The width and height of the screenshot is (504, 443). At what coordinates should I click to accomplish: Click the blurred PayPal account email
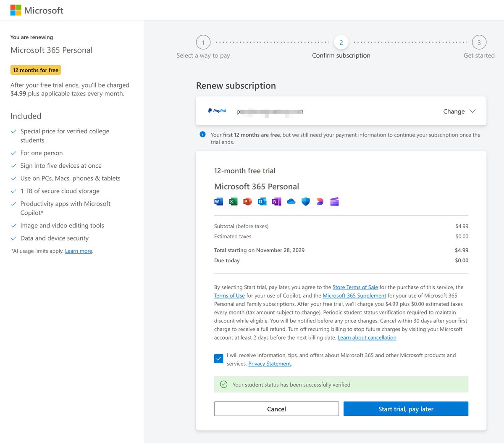(x=270, y=111)
